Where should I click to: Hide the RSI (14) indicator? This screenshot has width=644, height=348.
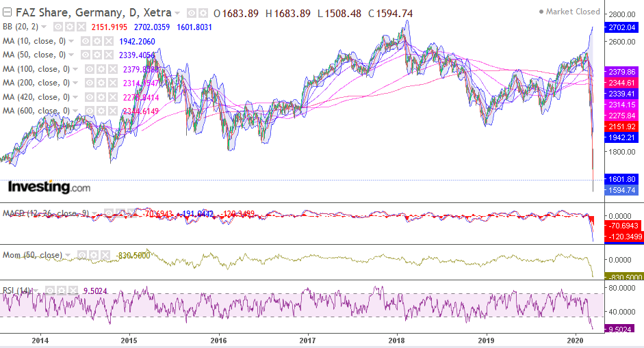[x=50, y=291]
